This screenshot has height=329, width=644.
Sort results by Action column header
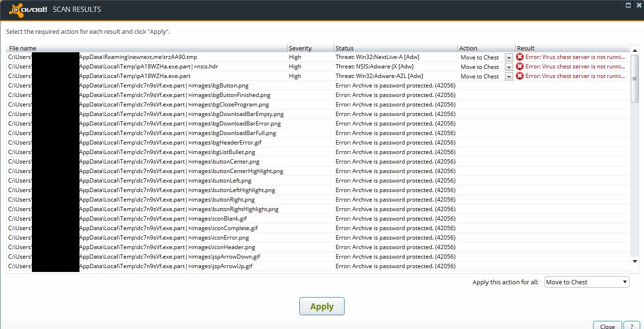point(486,48)
